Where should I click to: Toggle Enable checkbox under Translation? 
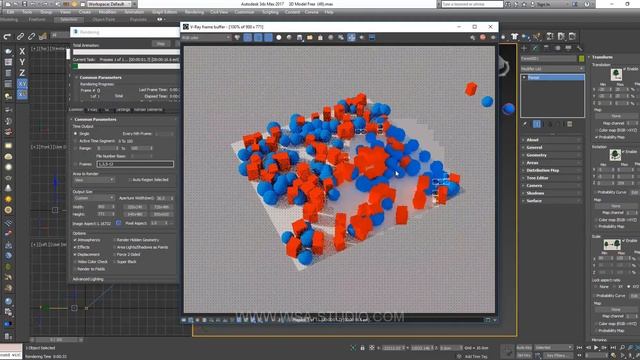625,69
